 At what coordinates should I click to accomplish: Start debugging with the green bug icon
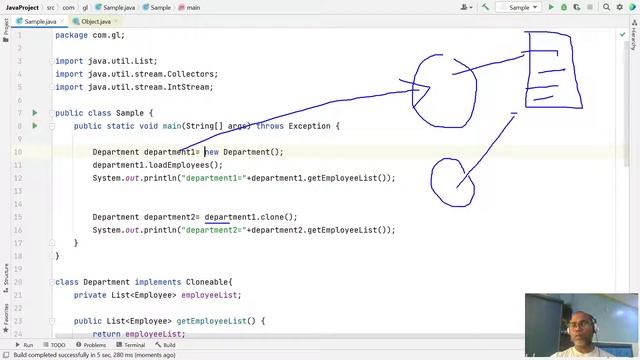pos(564,7)
